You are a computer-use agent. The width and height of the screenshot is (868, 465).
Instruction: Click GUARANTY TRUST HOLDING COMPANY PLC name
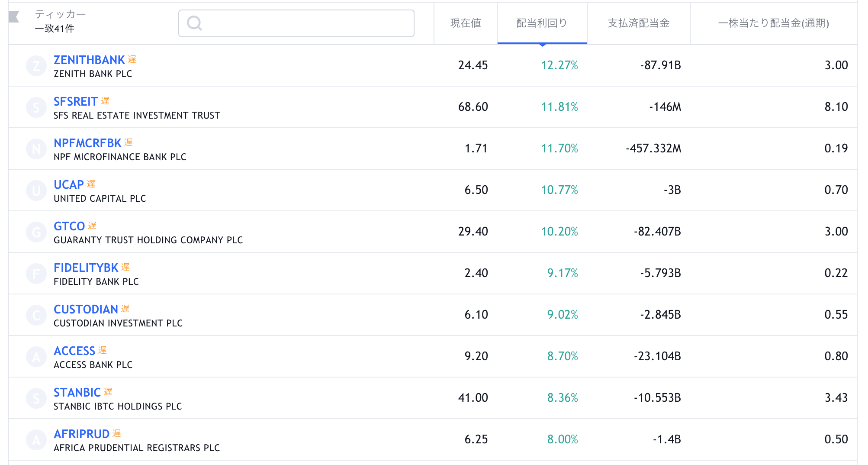148,240
